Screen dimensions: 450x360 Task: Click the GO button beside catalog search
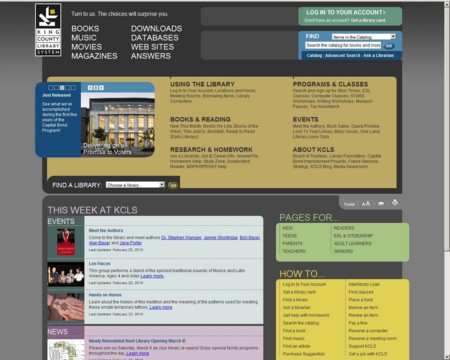[x=389, y=46]
